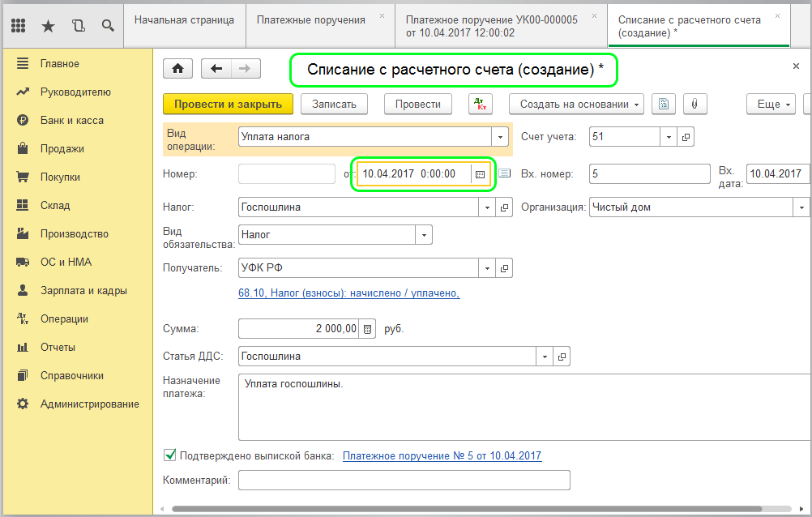This screenshot has height=517, width=812.
Task: Close the Платежные поручения tab
Action: [382, 16]
